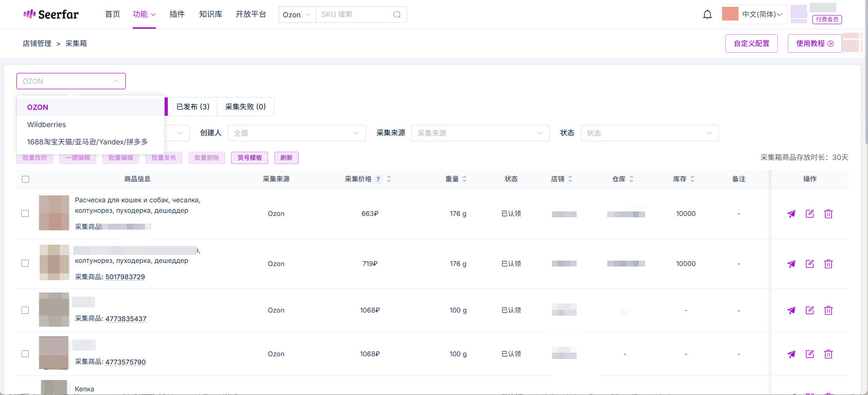Open 开放平台 in top navigation
This screenshot has width=868, height=395.
click(251, 14)
